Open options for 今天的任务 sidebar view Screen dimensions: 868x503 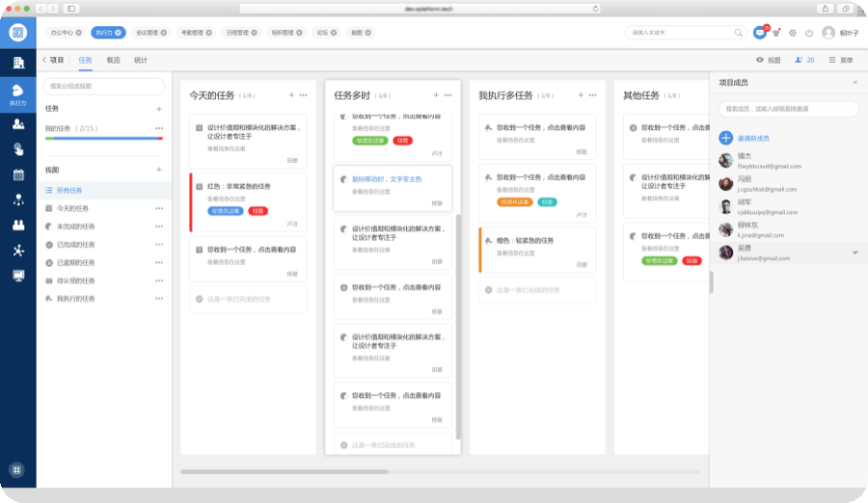click(x=159, y=208)
